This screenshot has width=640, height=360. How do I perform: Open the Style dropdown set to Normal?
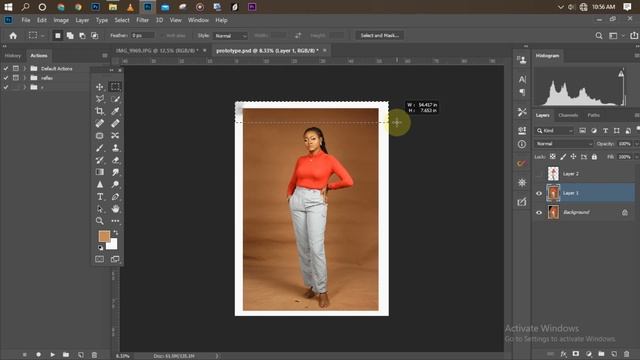[230, 36]
